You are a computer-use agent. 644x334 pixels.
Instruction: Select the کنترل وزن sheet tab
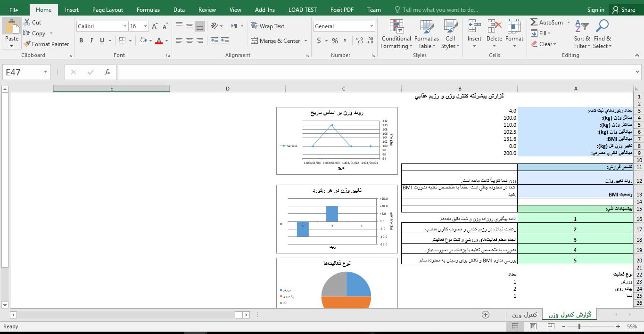[524, 314]
